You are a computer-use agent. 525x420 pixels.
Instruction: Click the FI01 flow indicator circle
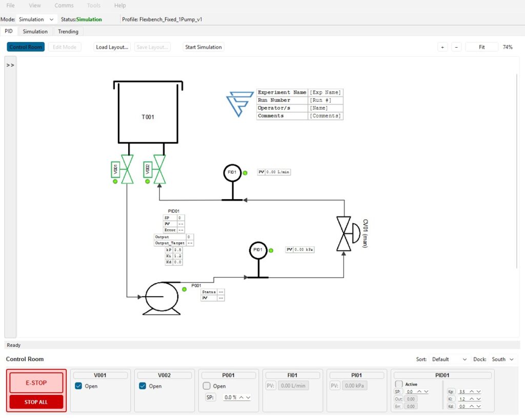point(232,173)
